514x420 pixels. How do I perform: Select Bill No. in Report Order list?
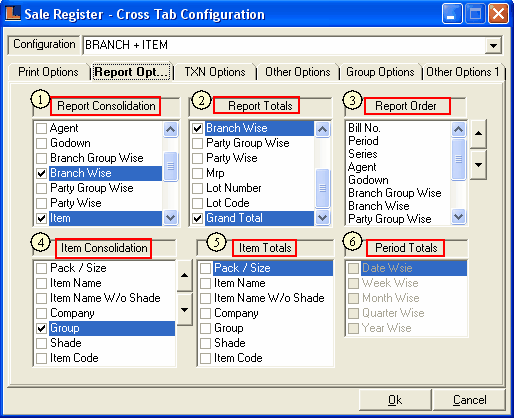coord(364,128)
